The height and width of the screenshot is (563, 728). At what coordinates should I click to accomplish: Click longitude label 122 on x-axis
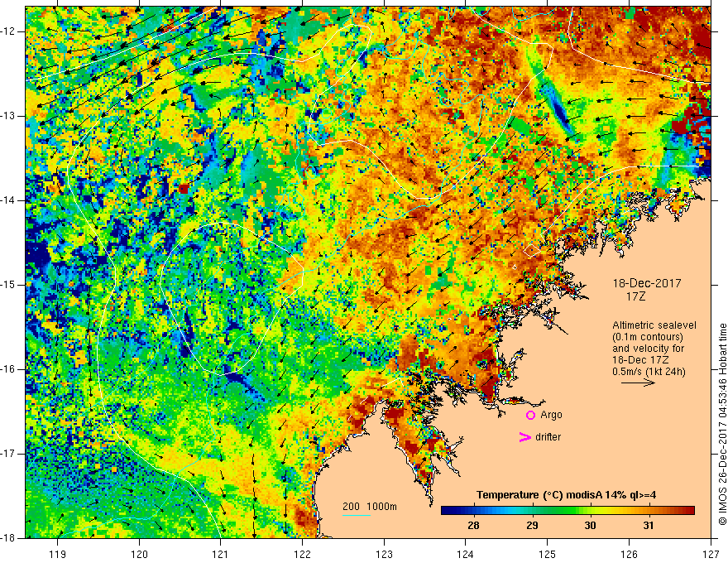(x=302, y=554)
